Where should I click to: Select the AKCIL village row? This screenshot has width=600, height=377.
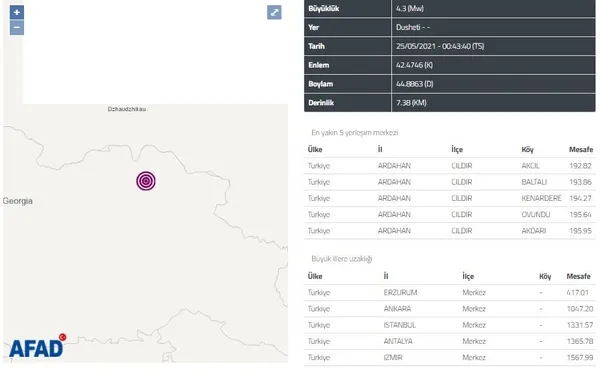tap(450, 166)
